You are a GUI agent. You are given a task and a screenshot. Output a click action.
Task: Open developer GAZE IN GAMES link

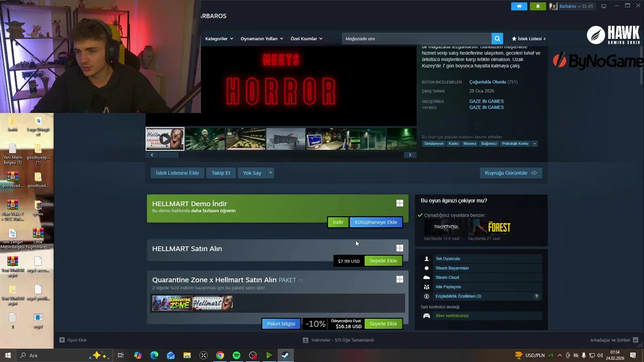click(487, 102)
